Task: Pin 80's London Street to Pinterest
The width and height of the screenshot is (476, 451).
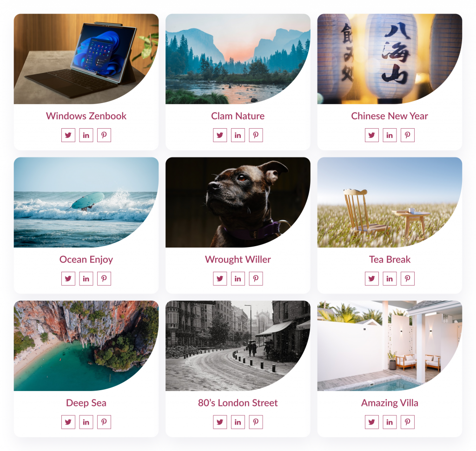Action: (x=256, y=422)
